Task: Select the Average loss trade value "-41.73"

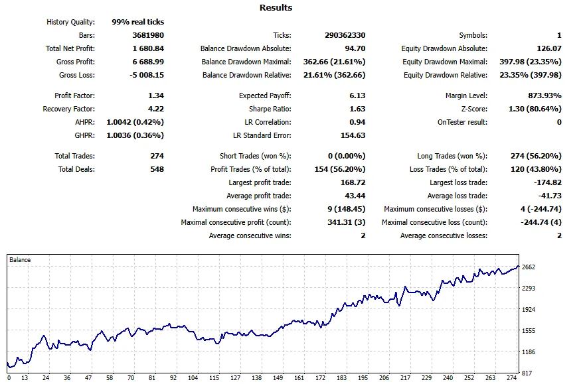Action: [x=550, y=196]
